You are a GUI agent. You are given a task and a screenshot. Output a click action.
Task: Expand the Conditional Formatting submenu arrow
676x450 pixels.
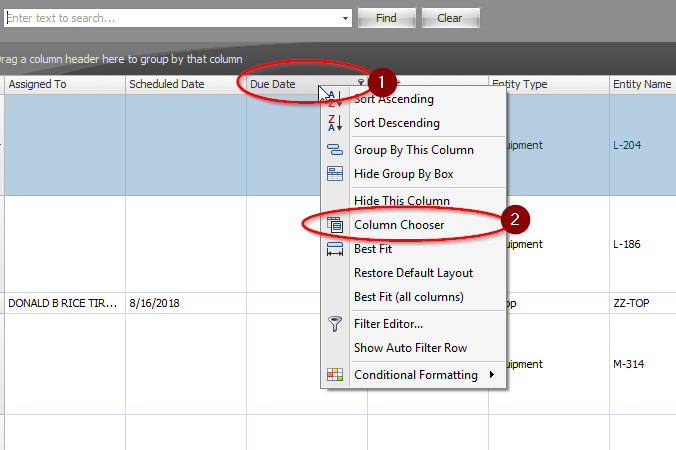click(x=491, y=375)
